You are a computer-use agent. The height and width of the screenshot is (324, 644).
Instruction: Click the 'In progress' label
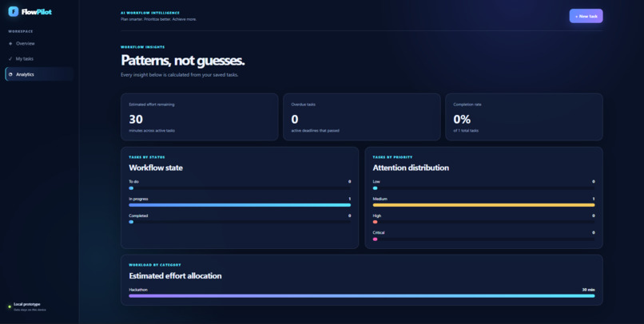138,199
